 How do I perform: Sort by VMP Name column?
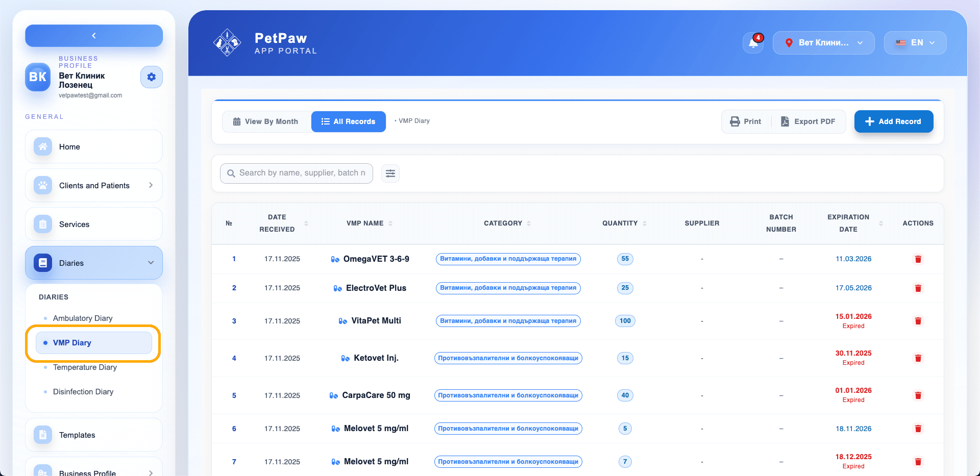390,223
